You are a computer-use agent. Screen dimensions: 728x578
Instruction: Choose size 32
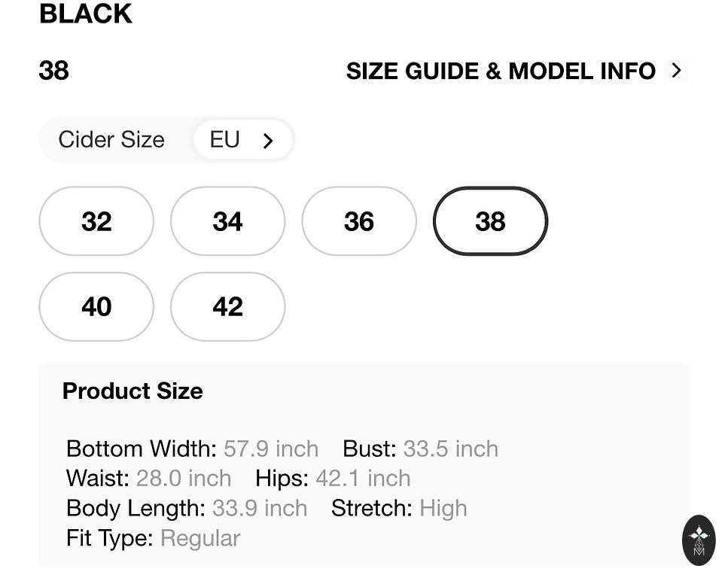[96, 221]
